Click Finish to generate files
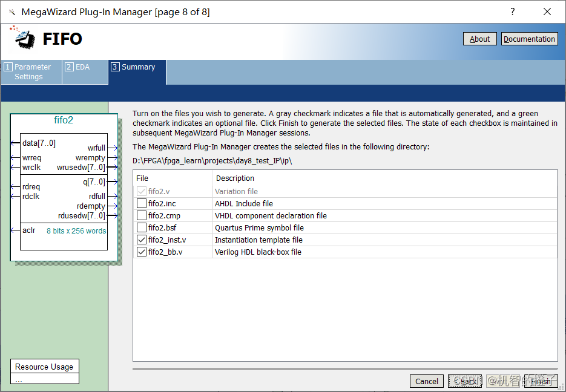566x392 pixels. click(541, 381)
